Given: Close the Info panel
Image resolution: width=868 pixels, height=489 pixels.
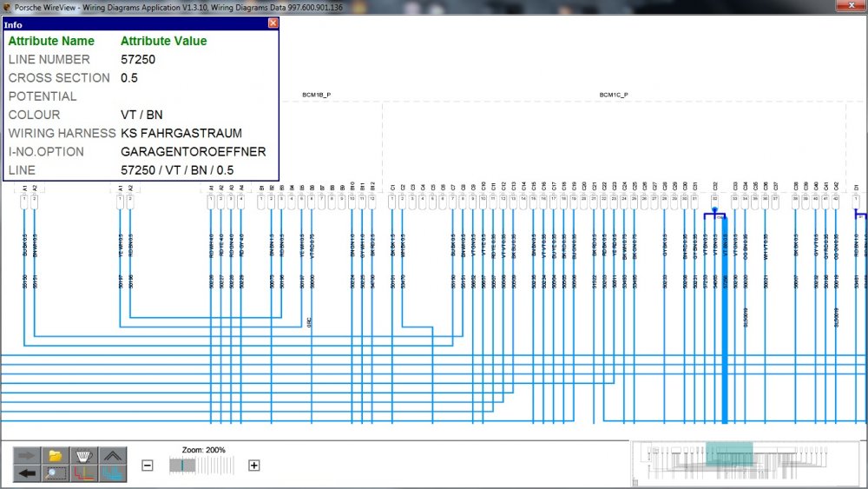Looking at the screenshot, I should point(273,23).
